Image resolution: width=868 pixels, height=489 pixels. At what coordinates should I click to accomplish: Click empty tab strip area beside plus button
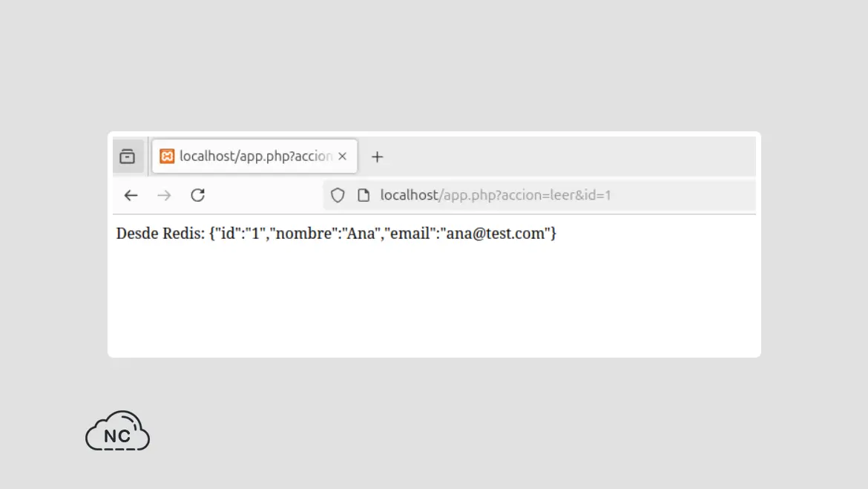(x=571, y=157)
